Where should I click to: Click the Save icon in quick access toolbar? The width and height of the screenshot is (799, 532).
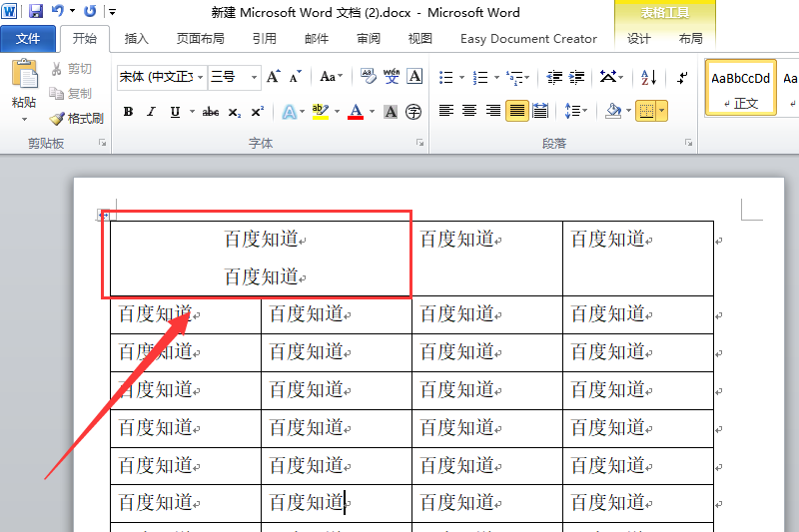click(35, 11)
